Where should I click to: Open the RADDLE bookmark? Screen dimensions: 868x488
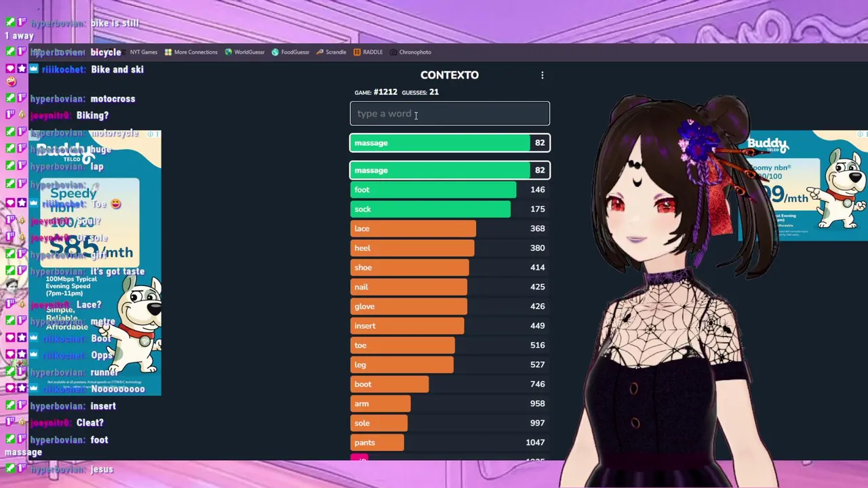click(368, 52)
